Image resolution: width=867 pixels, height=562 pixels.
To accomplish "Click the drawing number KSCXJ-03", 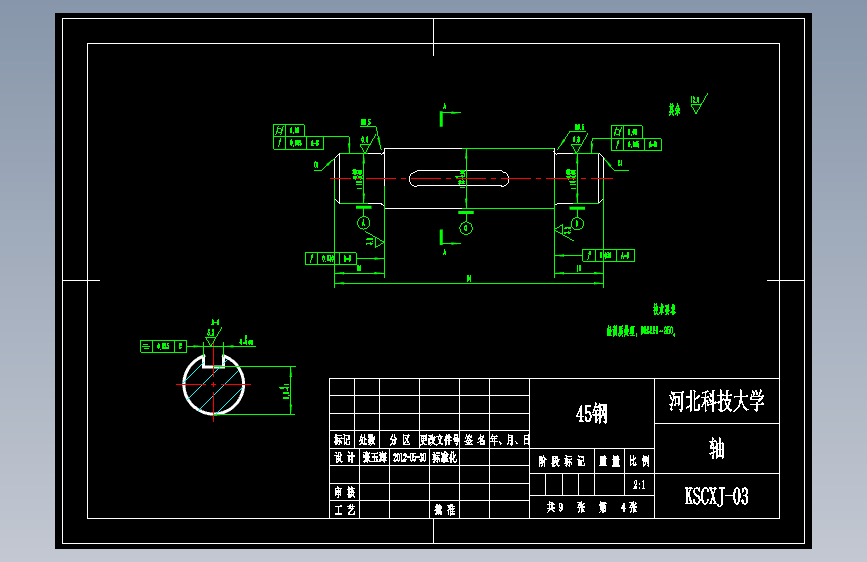I will 716,496.
